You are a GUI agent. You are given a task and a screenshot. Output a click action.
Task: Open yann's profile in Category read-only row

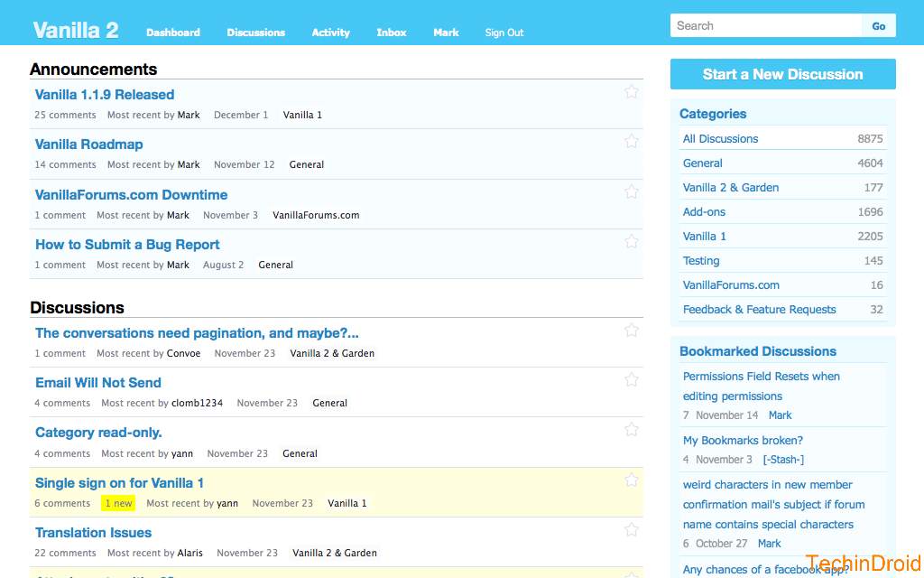click(182, 453)
